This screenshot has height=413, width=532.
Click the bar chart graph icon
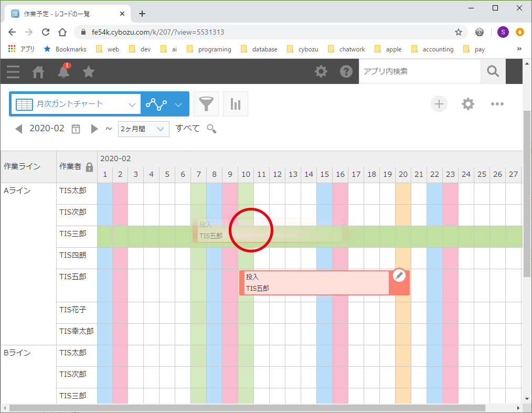pyautogui.click(x=235, y=104)
